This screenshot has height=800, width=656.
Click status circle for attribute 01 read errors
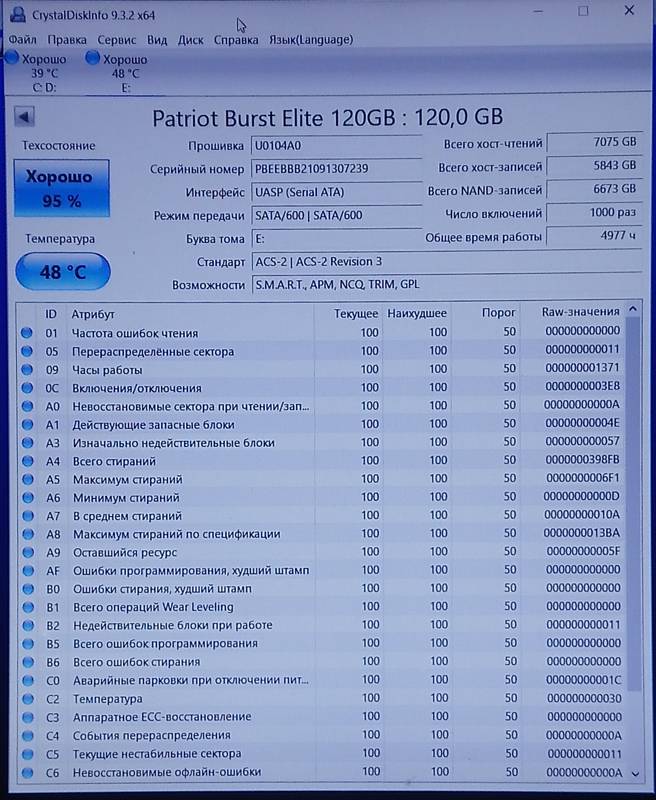[27, 333]
